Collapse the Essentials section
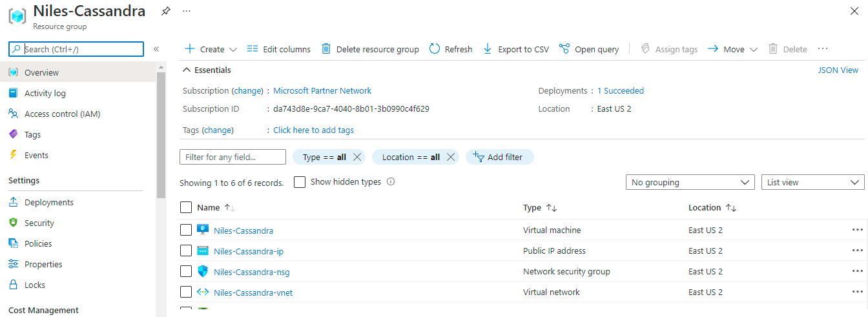 point(187,70)
